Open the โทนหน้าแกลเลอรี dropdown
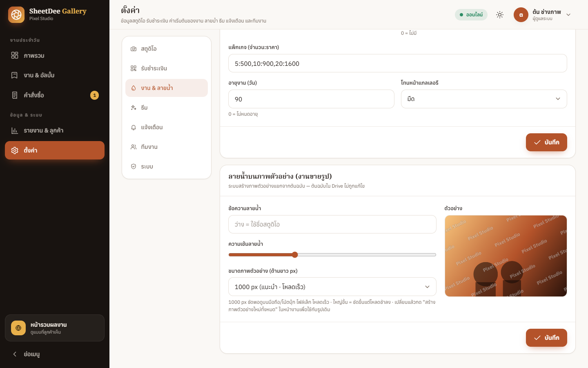Screen dimensions: 588x368 click(484, 99)
